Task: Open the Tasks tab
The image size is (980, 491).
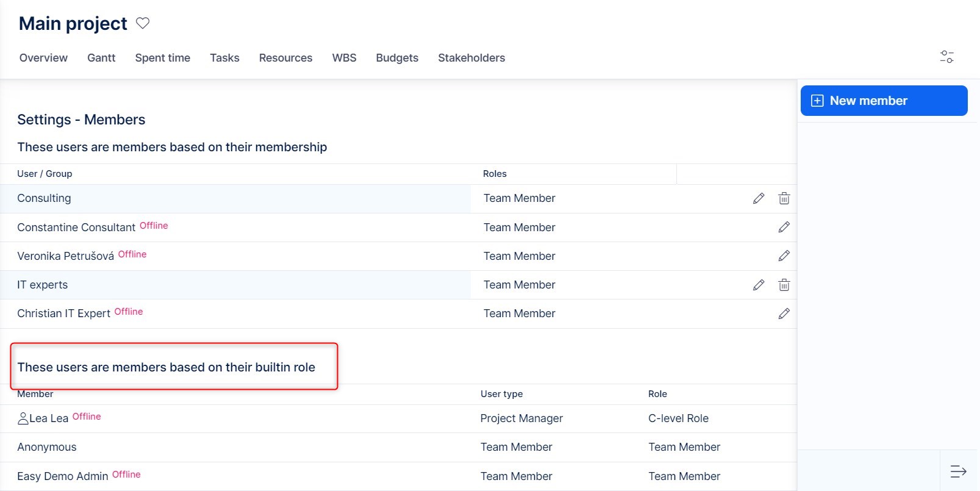Action: click(x=224, y=58)
